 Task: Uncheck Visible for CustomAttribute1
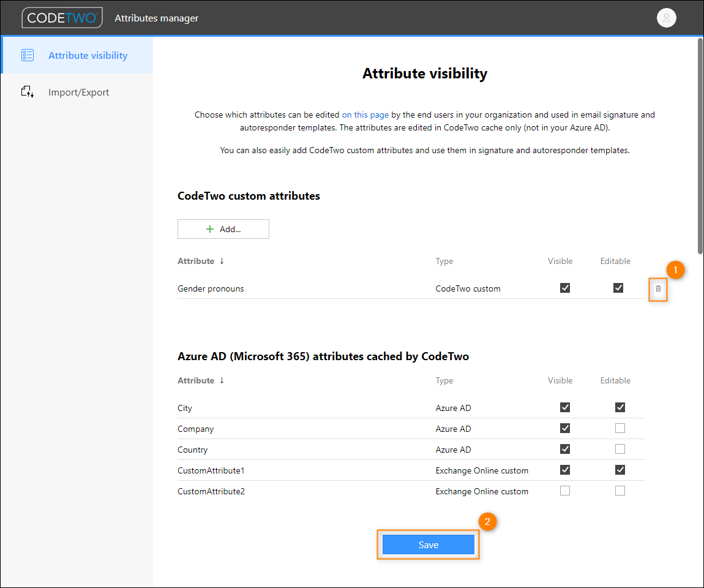[565, 470]
